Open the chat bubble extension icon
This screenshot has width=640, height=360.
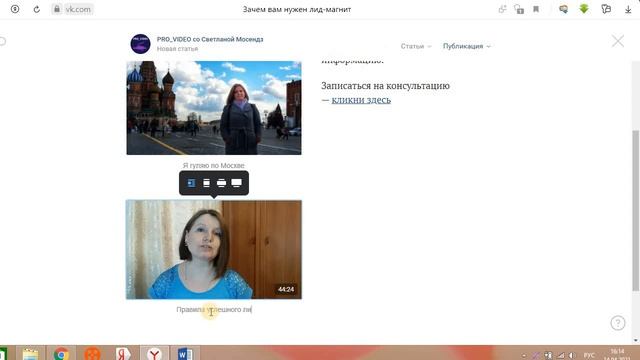(x=564, y=9)
